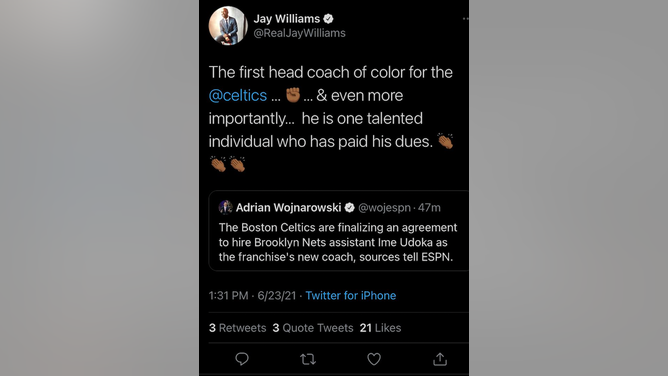Click Adrian Wojnarowski's small avatar
668x376 pixels.
pos(225,207)
